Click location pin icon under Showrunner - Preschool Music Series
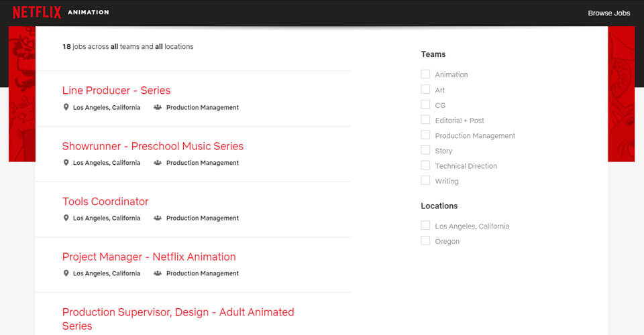Screen dimensions: 644x335 click(66, 162)
